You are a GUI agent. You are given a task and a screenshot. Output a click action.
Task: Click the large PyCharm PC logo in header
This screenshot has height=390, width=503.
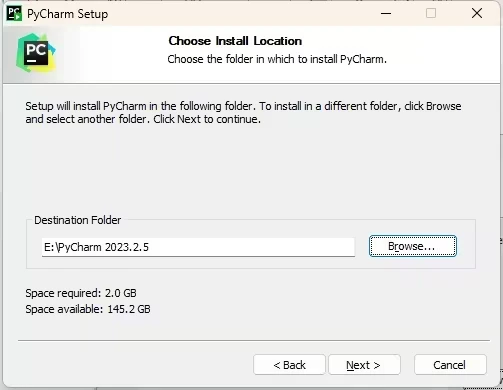[x=36, y=53]
